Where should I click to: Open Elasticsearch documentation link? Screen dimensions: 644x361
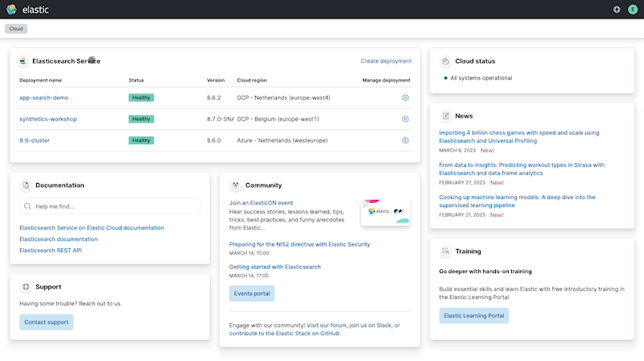pyautogui.click(x=59, y=239)
